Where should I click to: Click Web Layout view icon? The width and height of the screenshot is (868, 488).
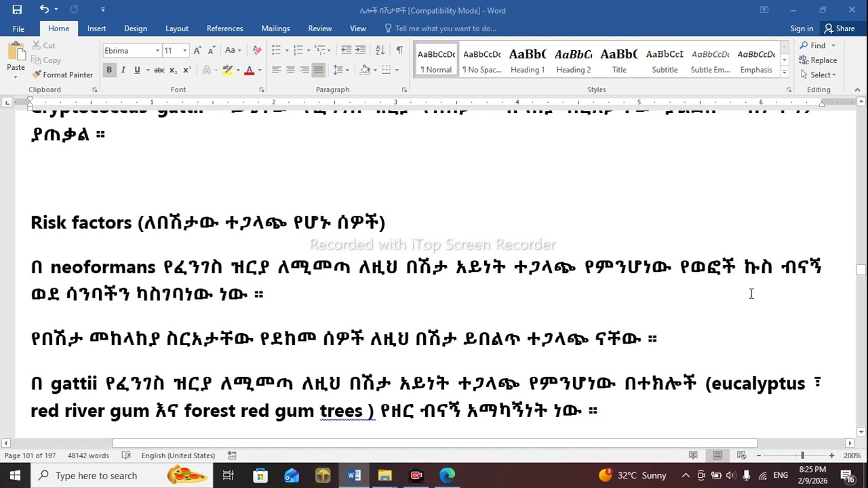[x=742, y=455]
